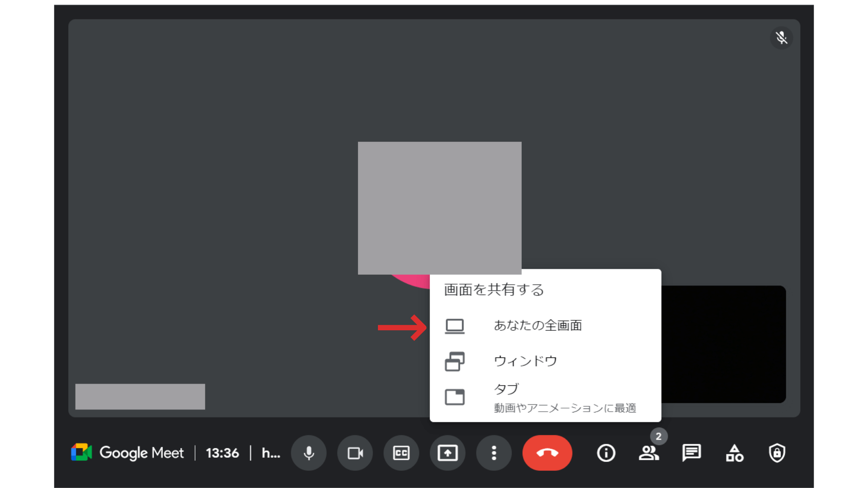
Task: Leave the call with the red hang-up button
Action: click(x=547, y=453)
